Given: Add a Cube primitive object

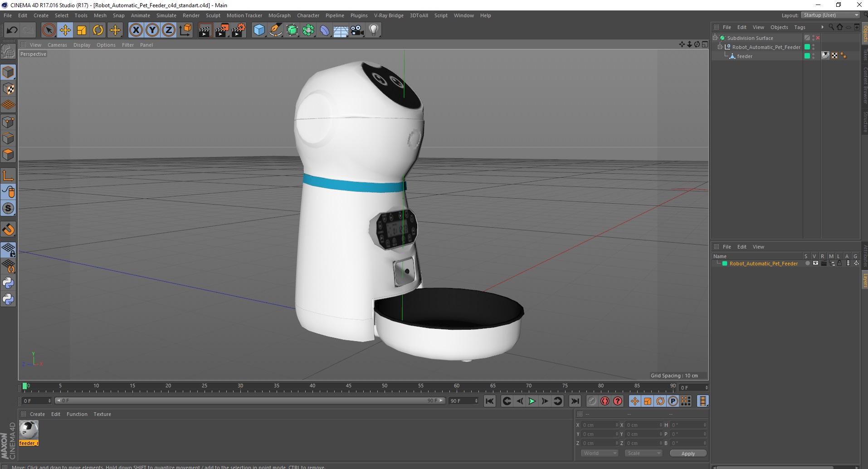Looking at the screenshot, I should point(259,30).
